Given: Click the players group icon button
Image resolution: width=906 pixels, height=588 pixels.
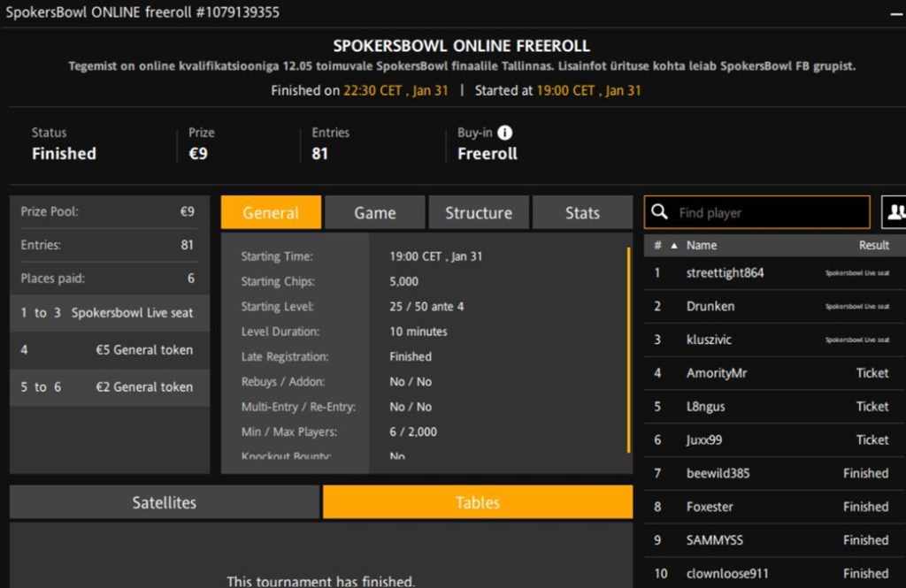Looking at the screenshot, I should (x=895, y=212).
